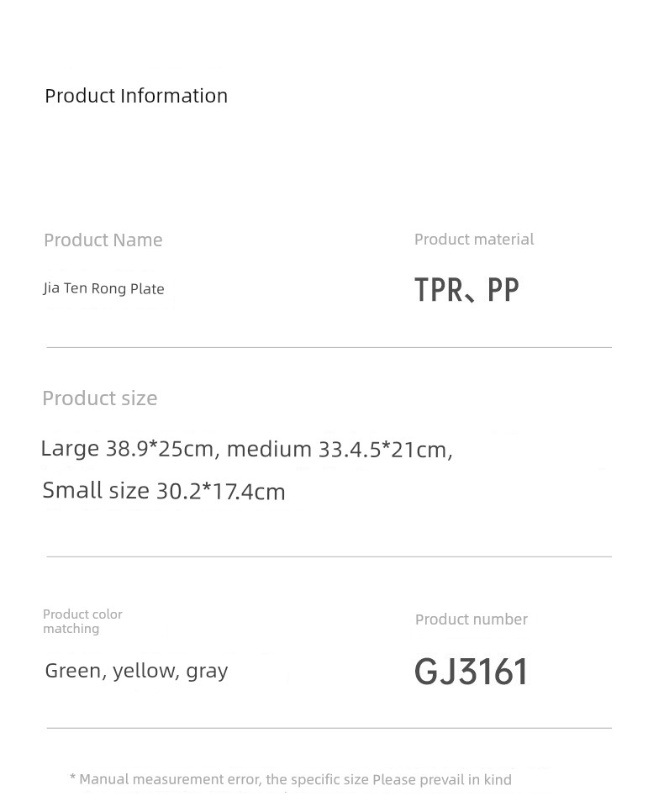Select the word Green in colors
The image size is (664, 812).
coord(76,671)
